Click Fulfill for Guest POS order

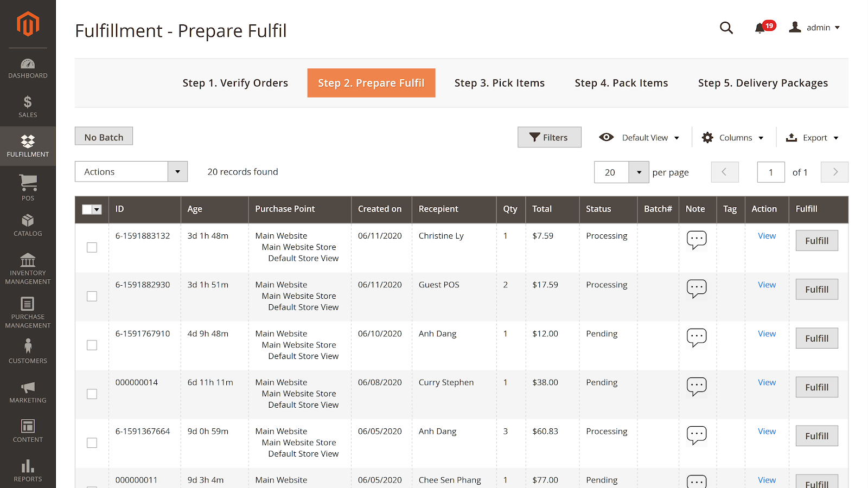point(816,290)
